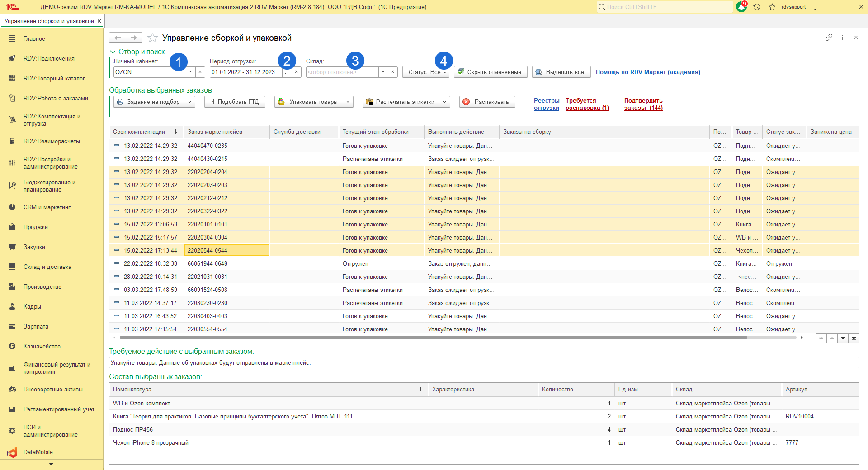868x470 pixels.
Task: Expand the Статус: Все dropdown
Action: click(425, 72)
